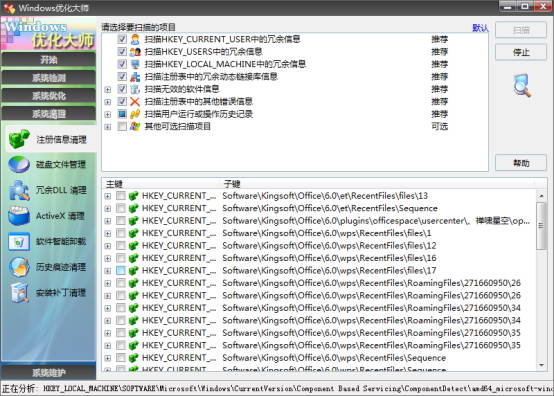The width and height of the screenshot is (554, 396).
Task: Click green registry icon for et\RecentFiles\files\13
Action: 133,196
